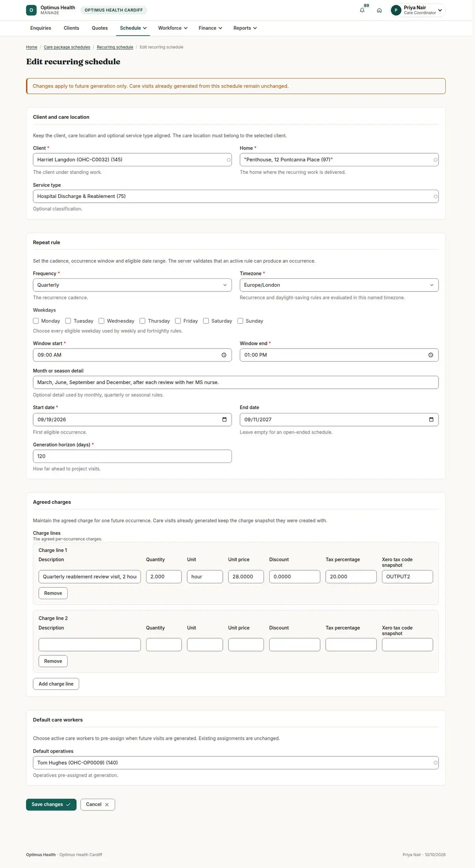Click the home icon in header
Screen dimensions: 475x868
(x=379, y=10)
